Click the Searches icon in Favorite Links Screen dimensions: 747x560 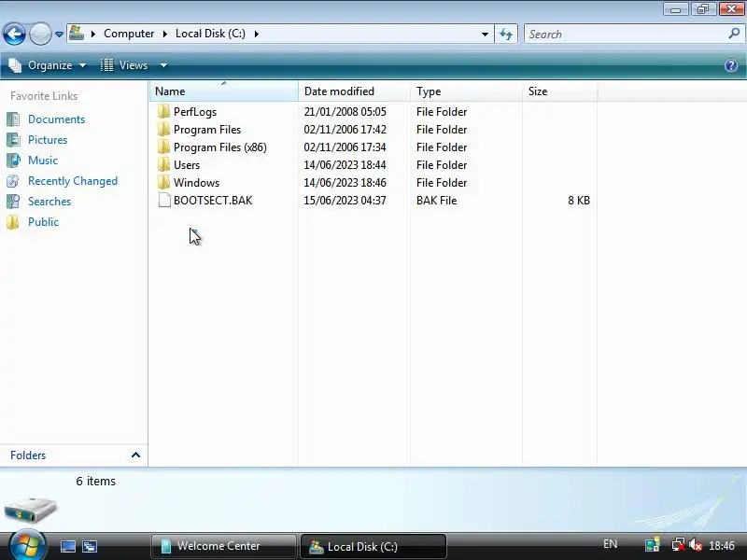tap(13, 202)
